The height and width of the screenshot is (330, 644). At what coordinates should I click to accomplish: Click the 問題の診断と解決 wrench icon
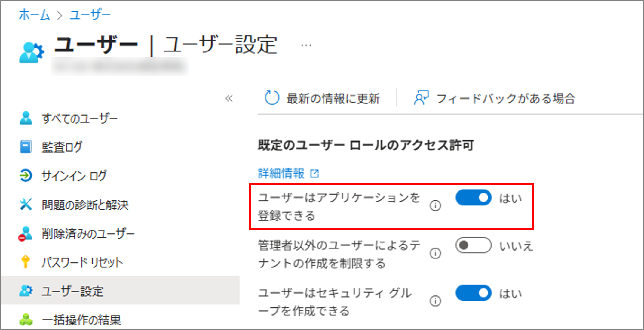[x=26, y=204]
